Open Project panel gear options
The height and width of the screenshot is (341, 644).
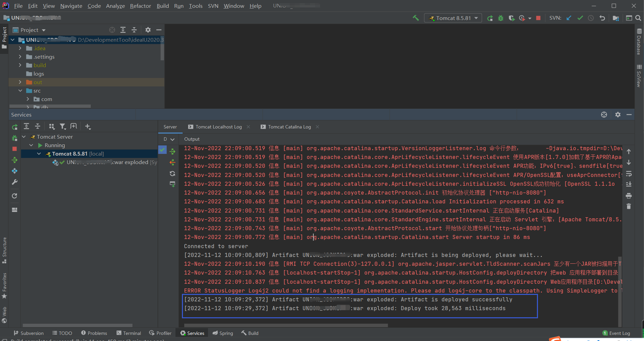[x=148, y=30]
